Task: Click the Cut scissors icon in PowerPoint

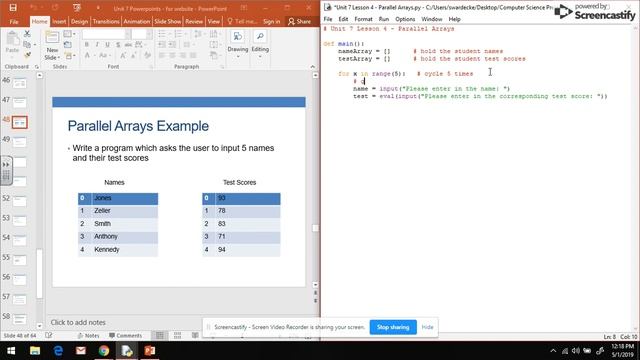Action: point(27,34)
